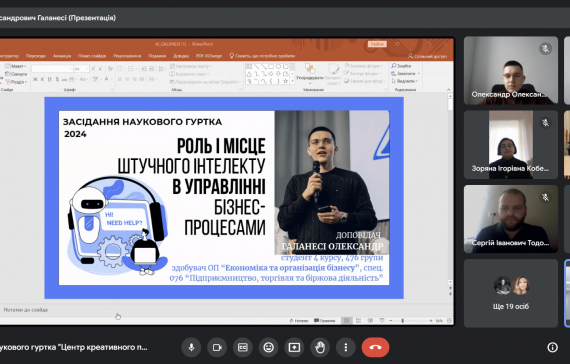
Task: Open the Анімація ribbon tab
Action: click(62, 56)
